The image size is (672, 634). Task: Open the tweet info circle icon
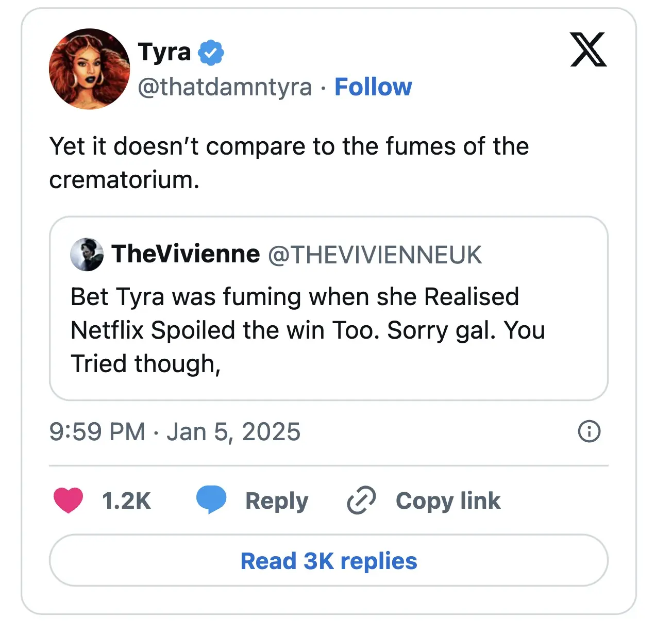589,431
